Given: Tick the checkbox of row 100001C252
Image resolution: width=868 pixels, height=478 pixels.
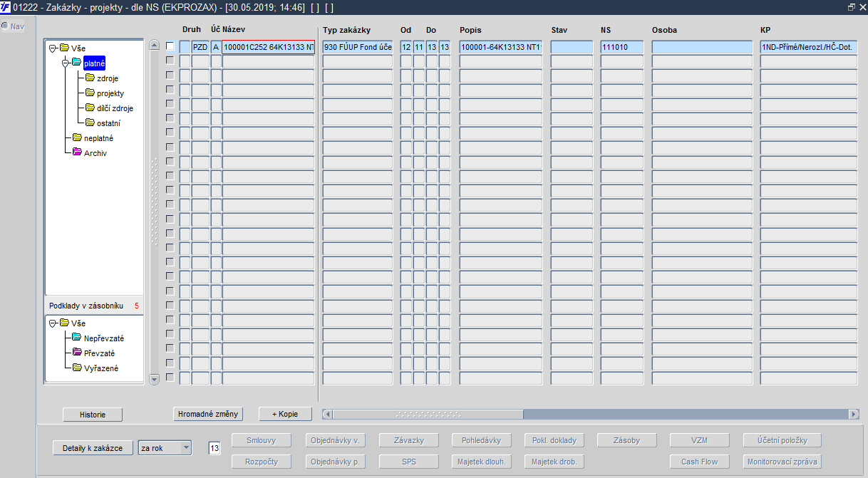Looking at the screenshot, I should point(170,46).
